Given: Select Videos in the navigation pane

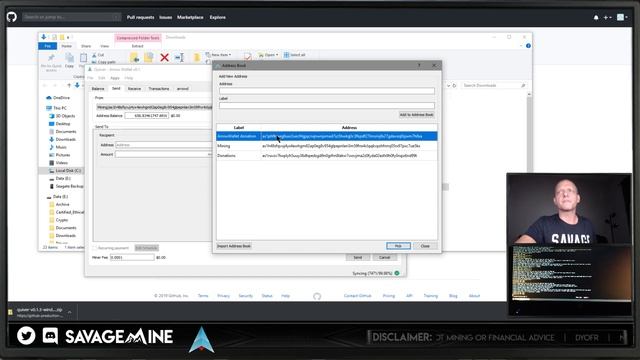Looking at the screenshot, I should click(58, 163).
